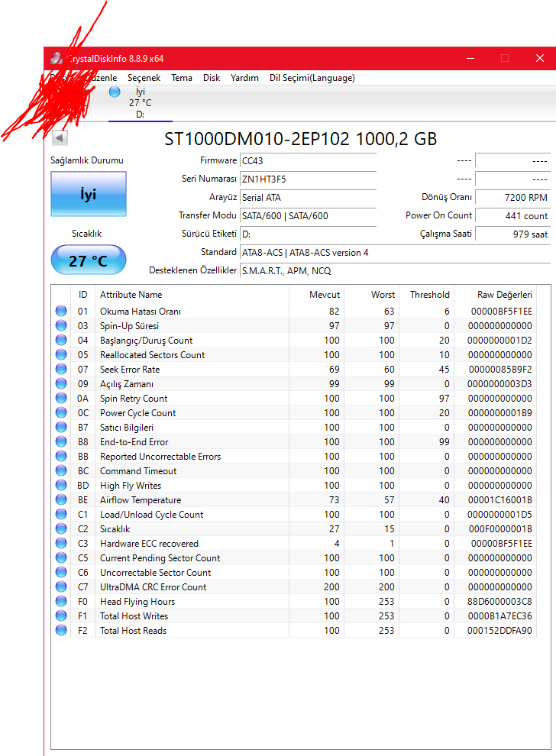This screenshot has height=756, width=556.
Task: Click the Dönüş Oranı value 7200 RPM
Action: [512, 197]
